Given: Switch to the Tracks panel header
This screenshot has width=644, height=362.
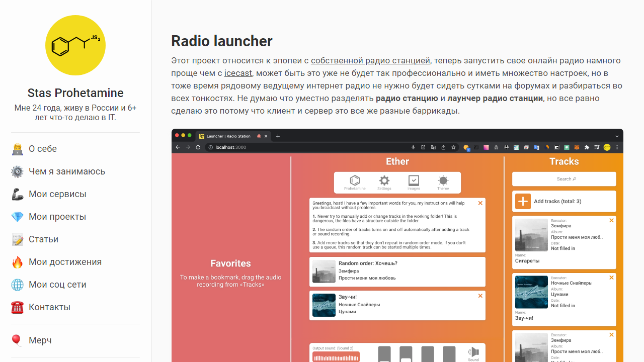Looking at the screenshot, I should tap(564, 161).
